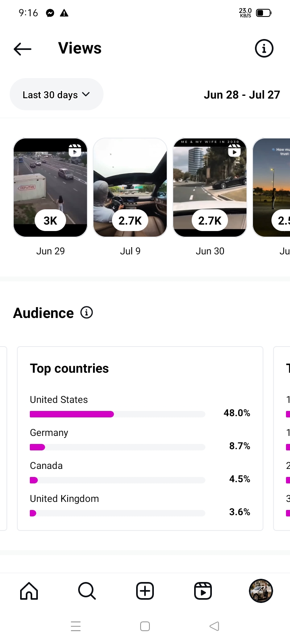
Task: Tap the United Kingdom country row
Action: 140,506
